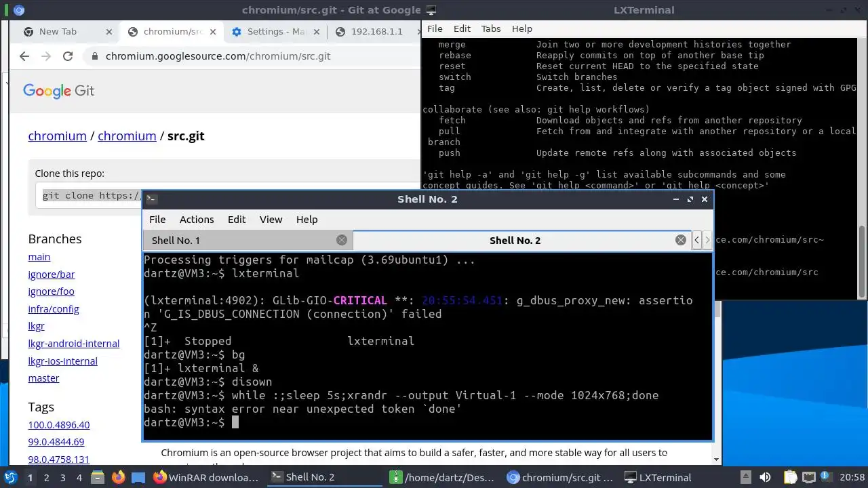Image resolution: width=868 pixels, height=488 pixels.
Task: Click LXTerminal vertical scrollbar thumb
Action: pos(863,261)
